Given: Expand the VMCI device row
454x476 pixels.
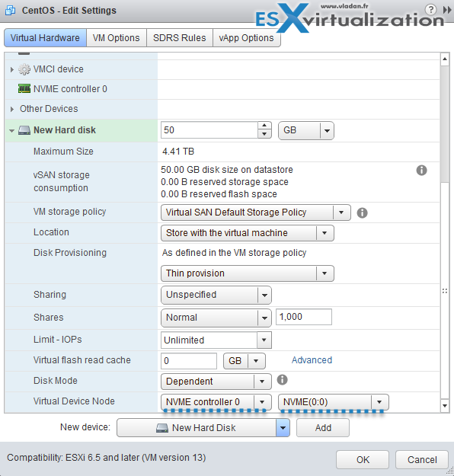Looking at the screenshot, I should pyautogui.click(x=12, y=69).
